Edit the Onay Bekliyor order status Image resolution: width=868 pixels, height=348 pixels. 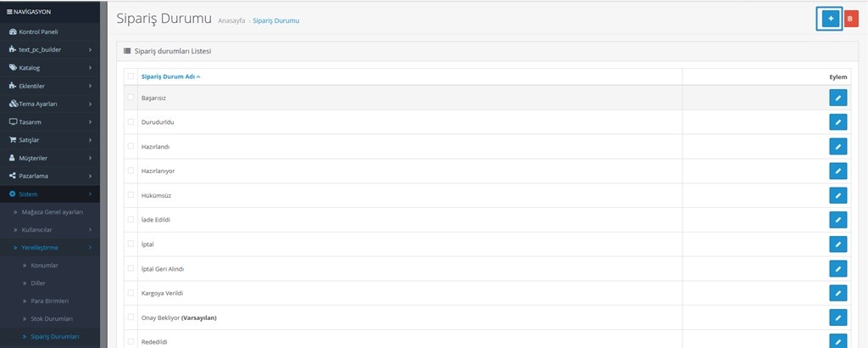tap(837, 317)
